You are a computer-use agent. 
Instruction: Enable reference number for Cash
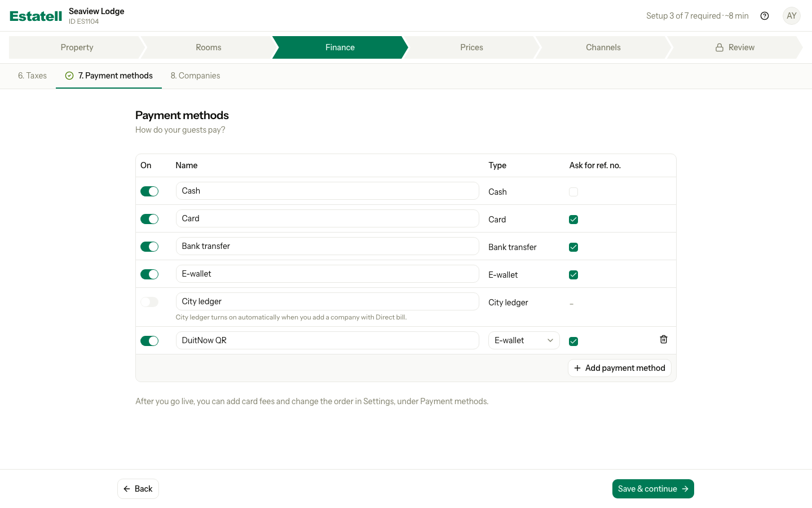click(x=573, y=192)
